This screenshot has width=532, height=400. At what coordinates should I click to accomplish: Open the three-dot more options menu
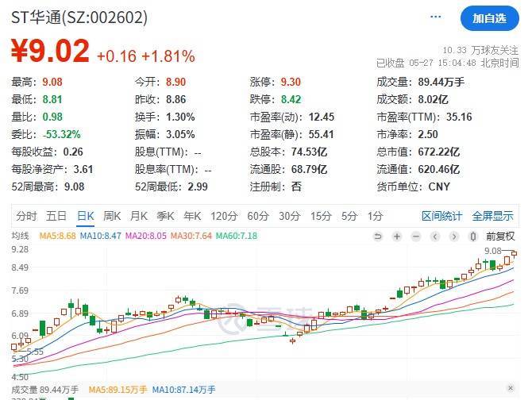435,17
